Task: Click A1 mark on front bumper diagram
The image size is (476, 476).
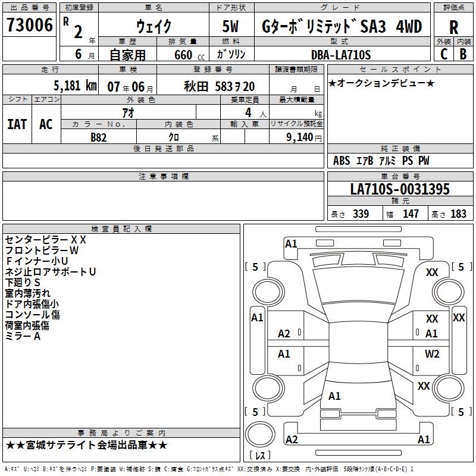Action: (291, 244)
